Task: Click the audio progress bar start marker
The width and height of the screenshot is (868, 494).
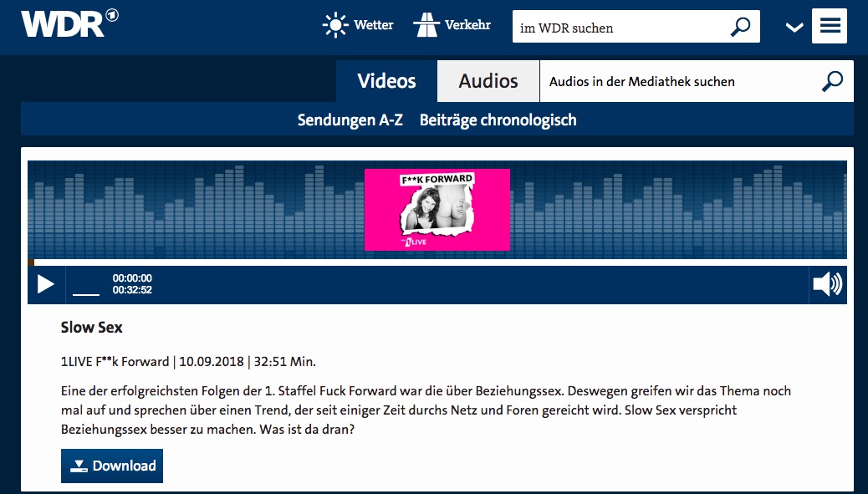Action: click(x=31, y=262)
